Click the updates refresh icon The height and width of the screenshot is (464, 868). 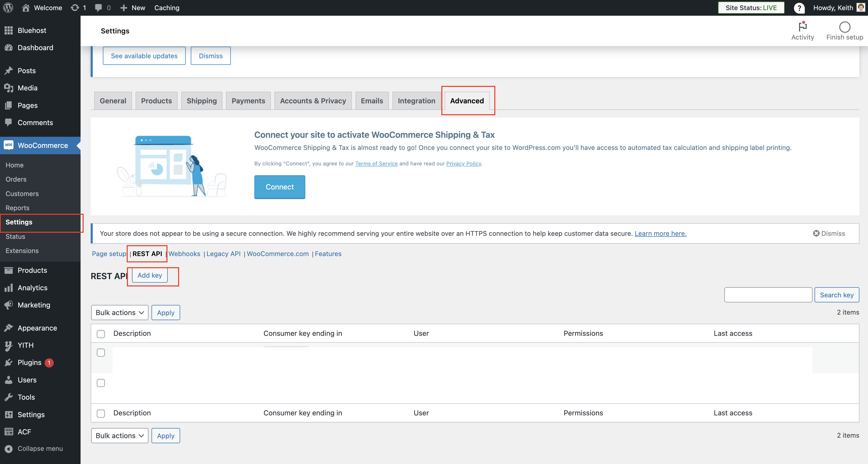pyautogui.click(x=75, y=7)
